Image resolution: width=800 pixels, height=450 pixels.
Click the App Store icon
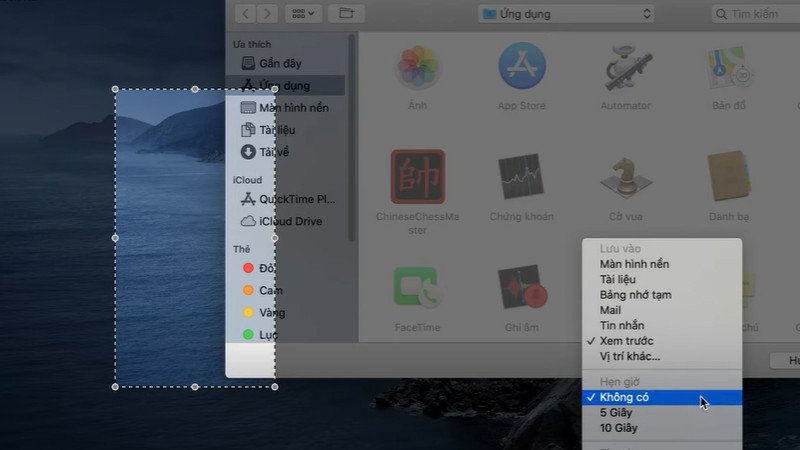(x=522, y=68)
